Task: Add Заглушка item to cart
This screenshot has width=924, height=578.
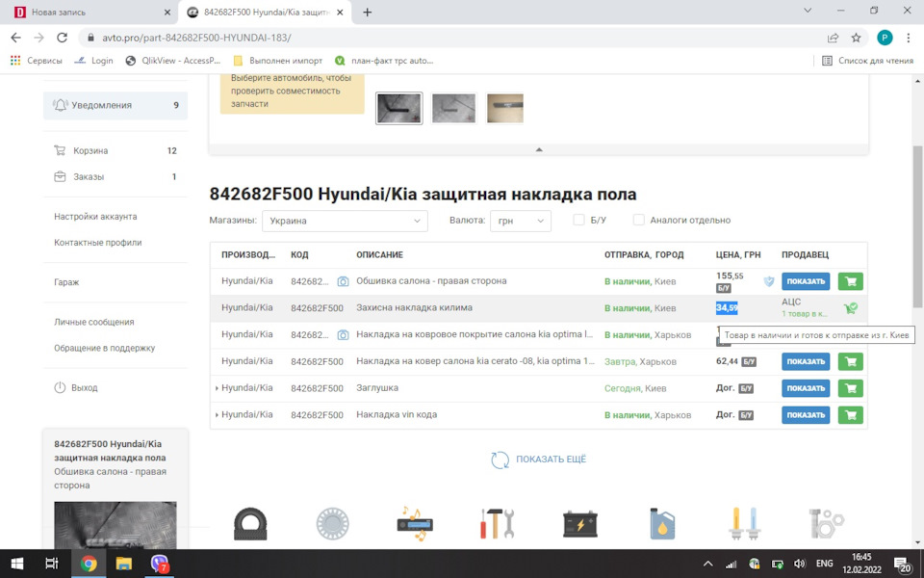Action: 850,388
